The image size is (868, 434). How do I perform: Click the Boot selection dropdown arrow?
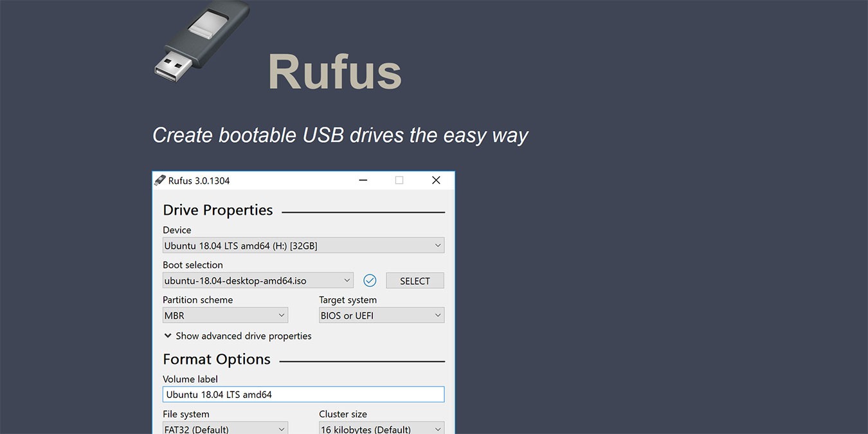click(x=347, y=280)
